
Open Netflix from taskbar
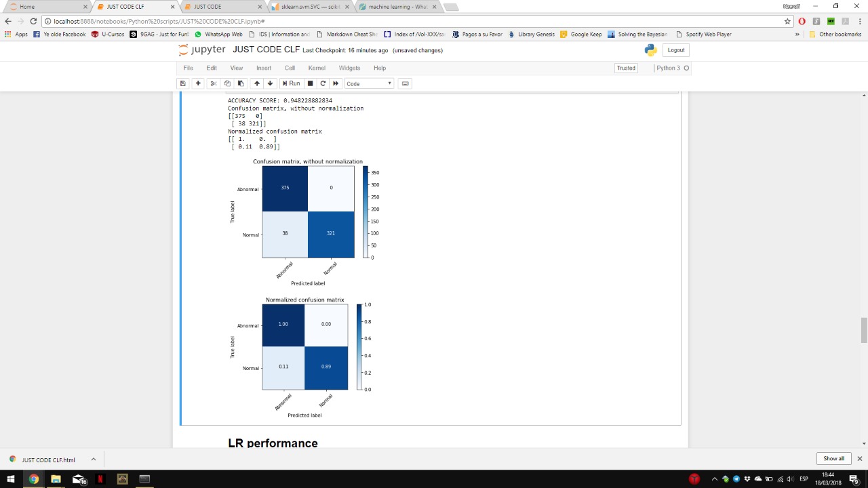(x=100, y=479)
